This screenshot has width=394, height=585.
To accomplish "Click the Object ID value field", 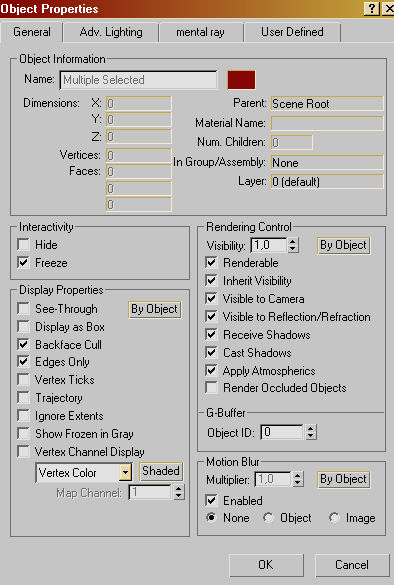I will pyautogui.click(x=282, y=432).
